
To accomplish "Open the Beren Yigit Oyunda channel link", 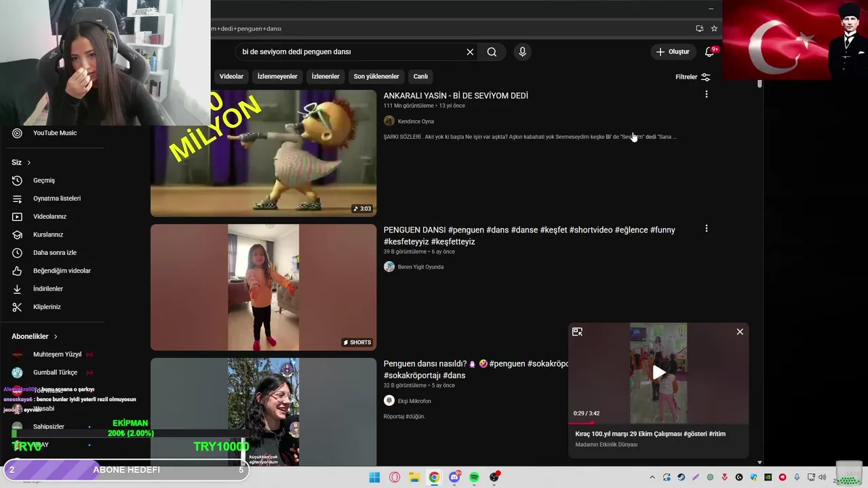I will pyautogui.click(x=420, y=267).
